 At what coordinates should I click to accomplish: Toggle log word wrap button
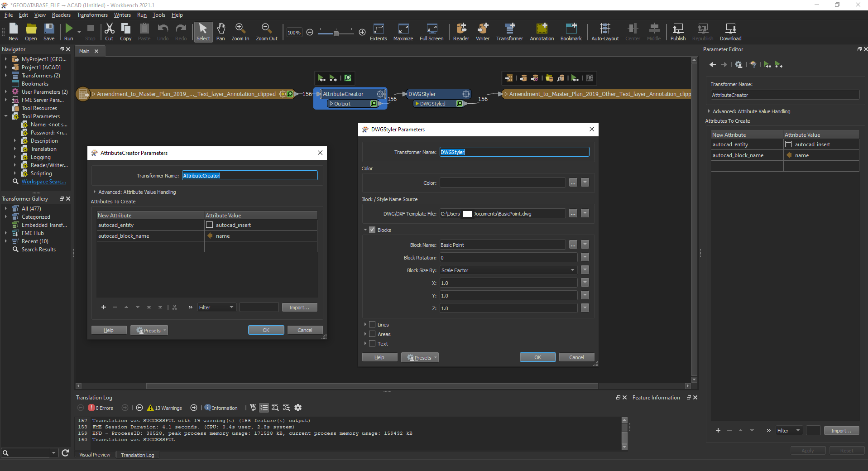coord(253,408)
